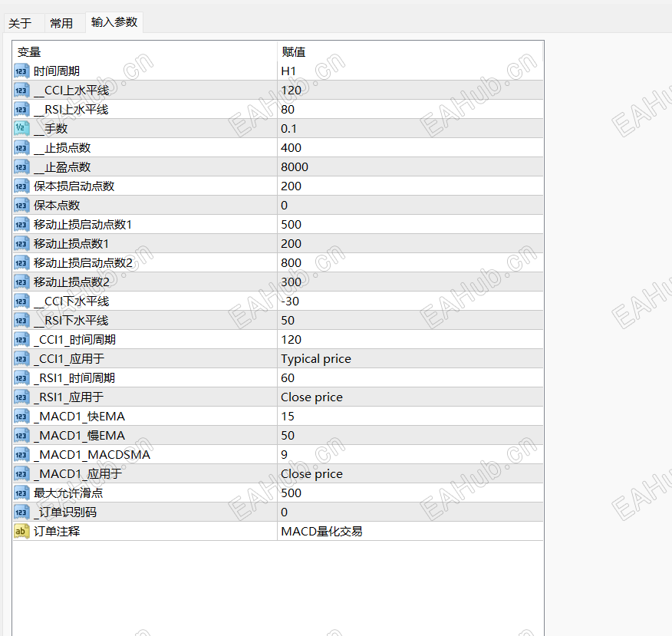The image size is (672, 636).
Task: Click the integer icon beside 时间周期
Action: 21,71
